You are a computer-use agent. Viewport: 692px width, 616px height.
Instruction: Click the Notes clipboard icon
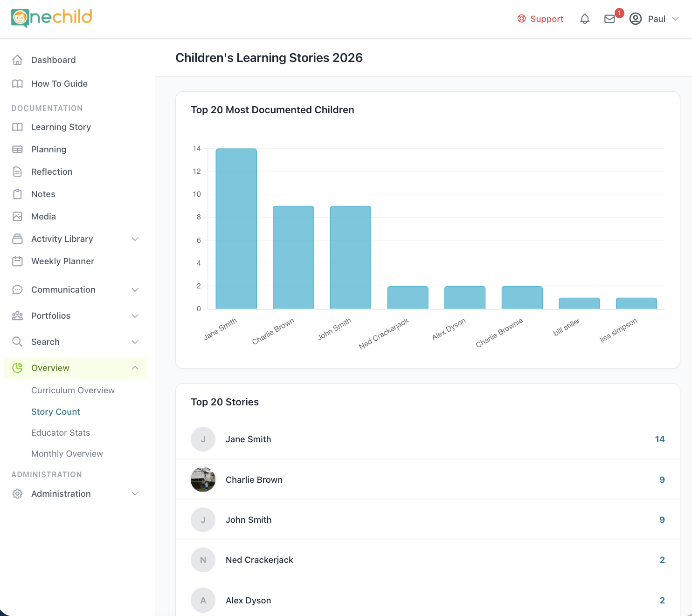coord(17,194)
